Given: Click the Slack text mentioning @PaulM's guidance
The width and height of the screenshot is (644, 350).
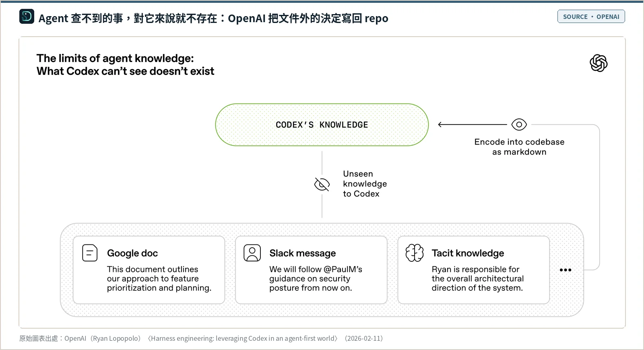Looking at the screenshot, I should (x=316, y=278).
